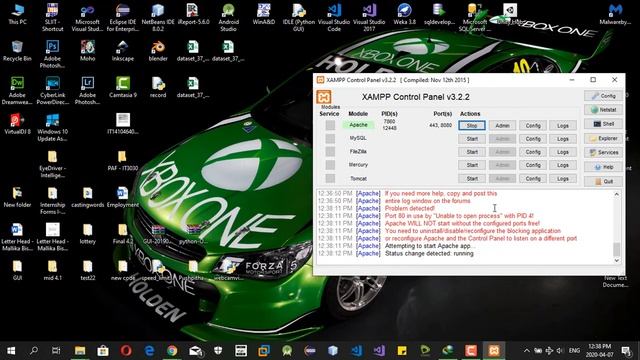Open the MySQL Logs menu

coord(563,139)
